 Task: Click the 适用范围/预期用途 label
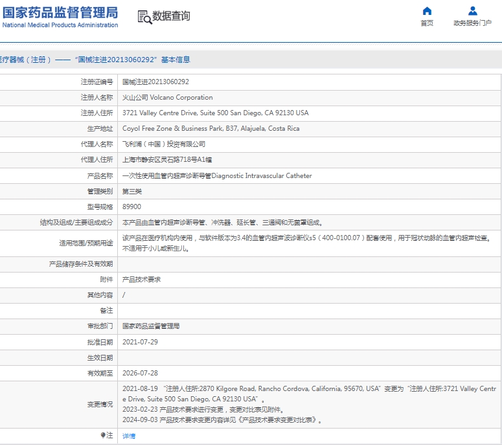point(86,243)
